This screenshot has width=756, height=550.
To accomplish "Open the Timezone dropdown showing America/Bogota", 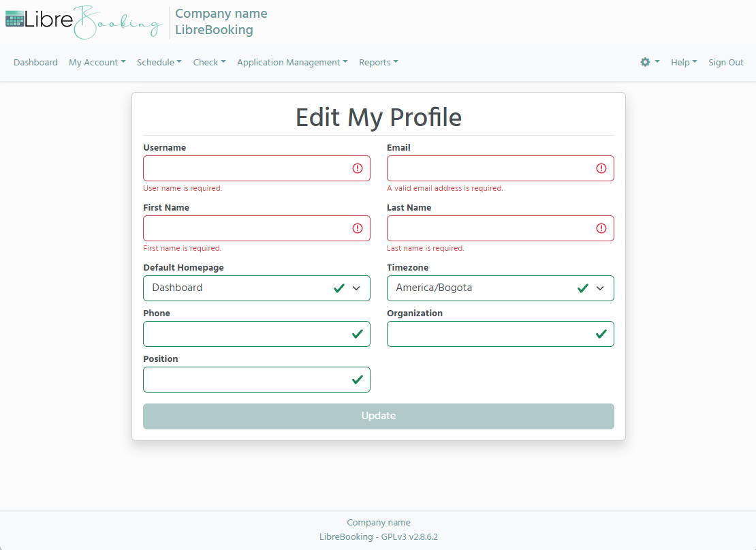I will [x=600, y=288].
